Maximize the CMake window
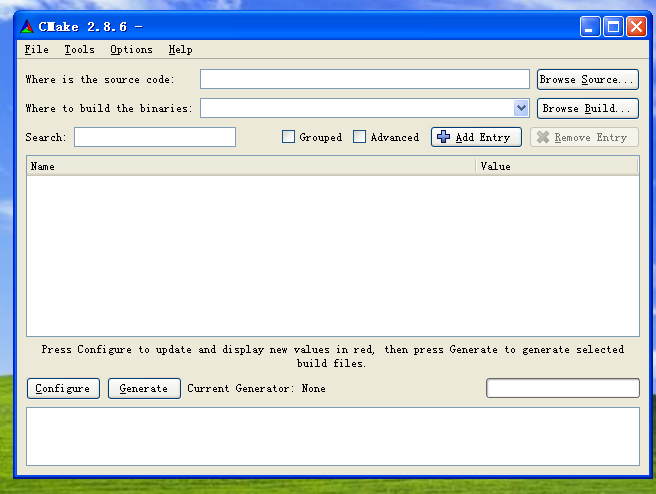The image size is (656, 494). pyautogui.click(x=613, y=27)
